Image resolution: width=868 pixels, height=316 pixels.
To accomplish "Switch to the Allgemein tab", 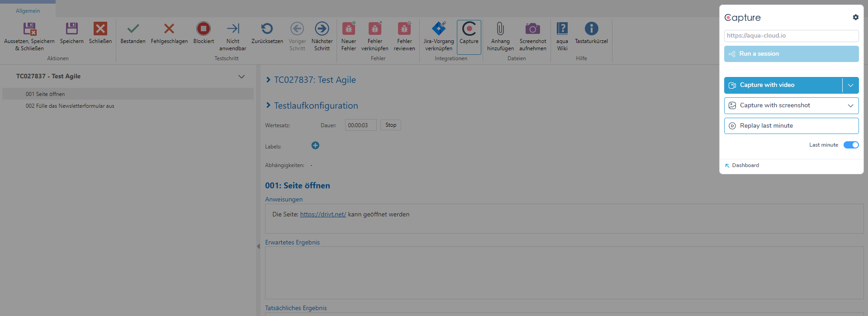I will [x=28, y=11].
